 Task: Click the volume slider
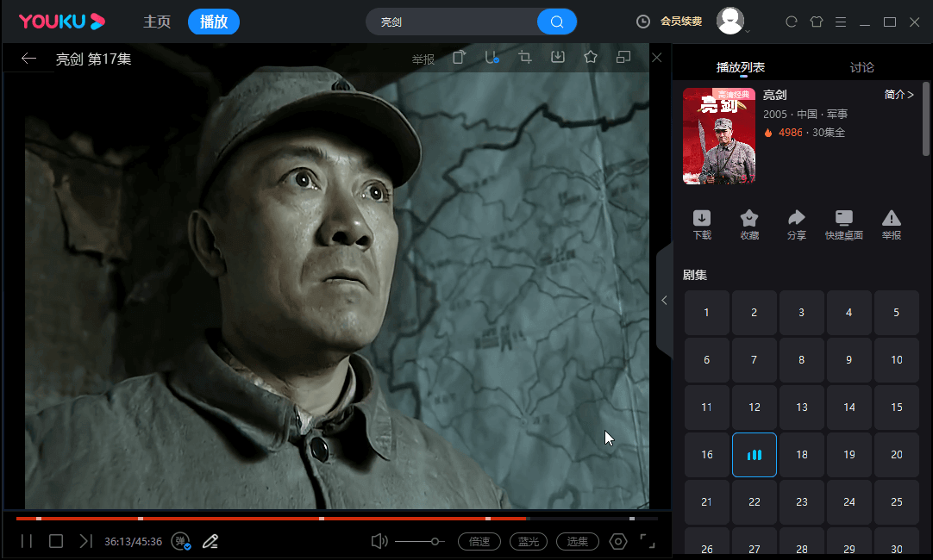point(419,542)
